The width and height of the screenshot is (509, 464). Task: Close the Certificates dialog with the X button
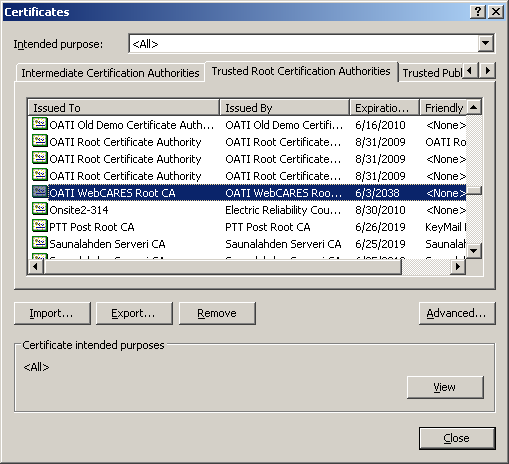pos(496,12)
